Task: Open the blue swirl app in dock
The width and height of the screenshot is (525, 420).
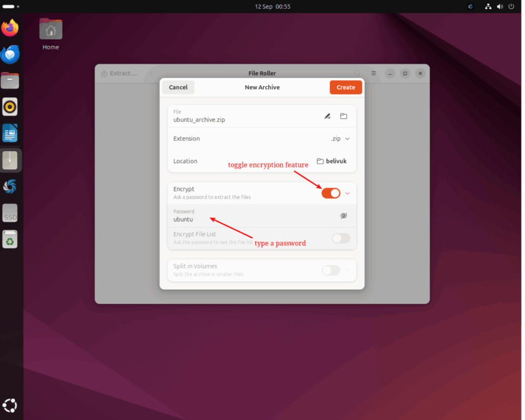Action: (x=10, y=187)
